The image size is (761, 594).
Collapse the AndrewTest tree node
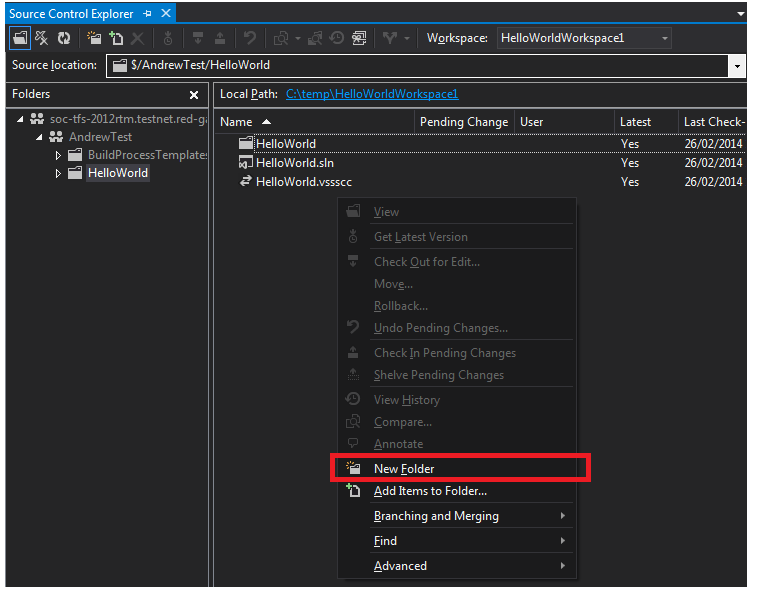tap(40, 137)
